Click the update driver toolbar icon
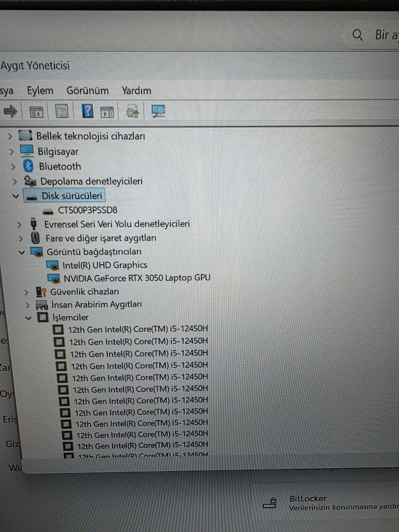This screenshot has height=532, width=399. point(132,112)
